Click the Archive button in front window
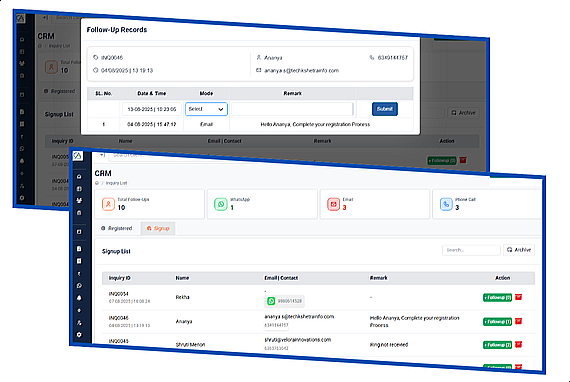The image size is (570, 382). tap(519, 250)
